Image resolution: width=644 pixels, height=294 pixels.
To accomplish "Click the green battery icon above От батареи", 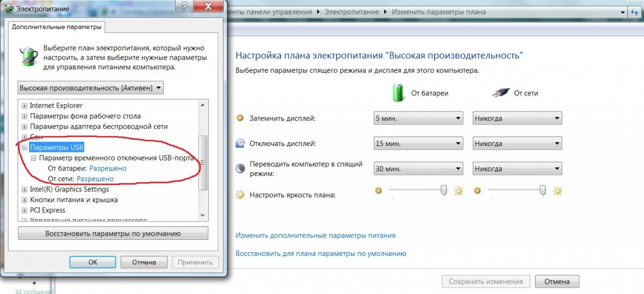I will pos(398,92).
